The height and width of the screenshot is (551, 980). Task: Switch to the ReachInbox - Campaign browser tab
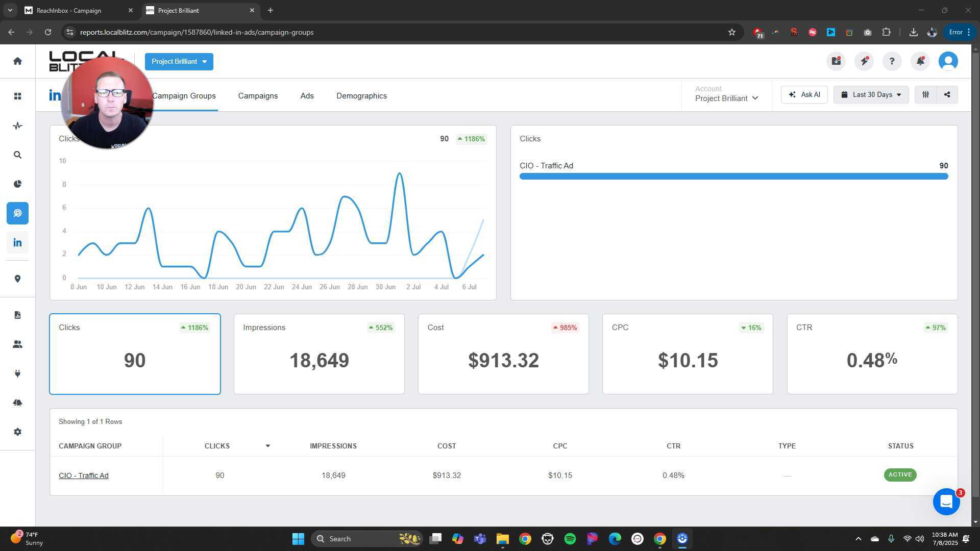tap(79, 10)
